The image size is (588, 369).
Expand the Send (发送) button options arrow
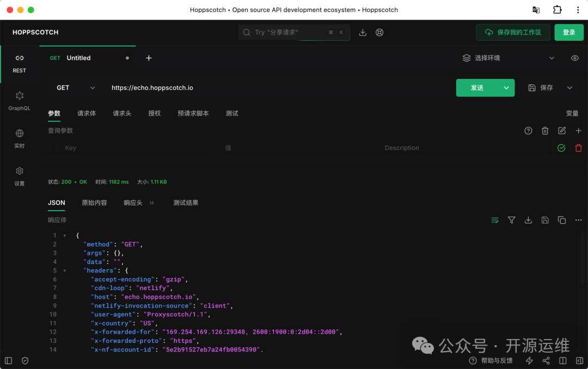(507, 88)
